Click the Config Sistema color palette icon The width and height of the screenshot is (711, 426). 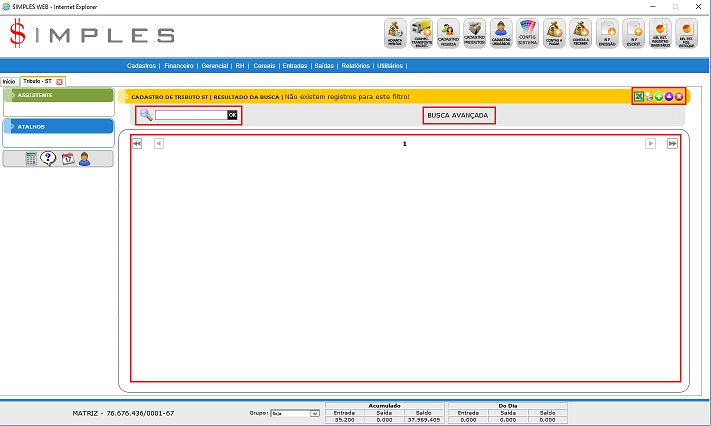coord(529,34)
